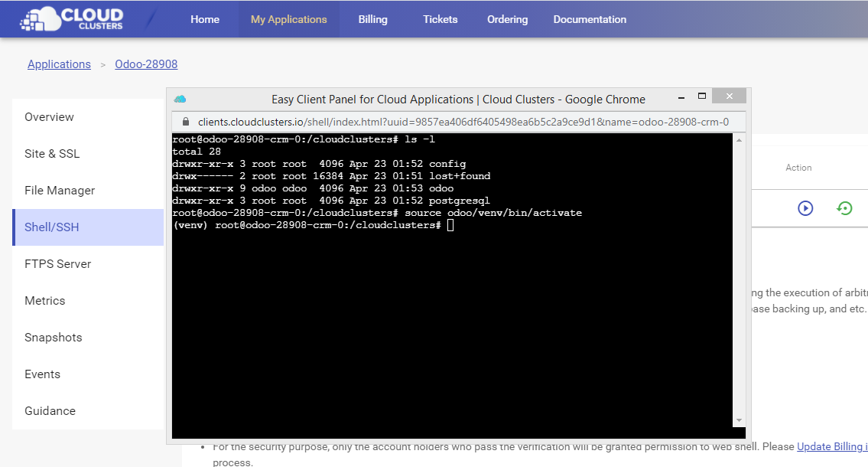Click the Cloud Clusters logo

(71, 19)
